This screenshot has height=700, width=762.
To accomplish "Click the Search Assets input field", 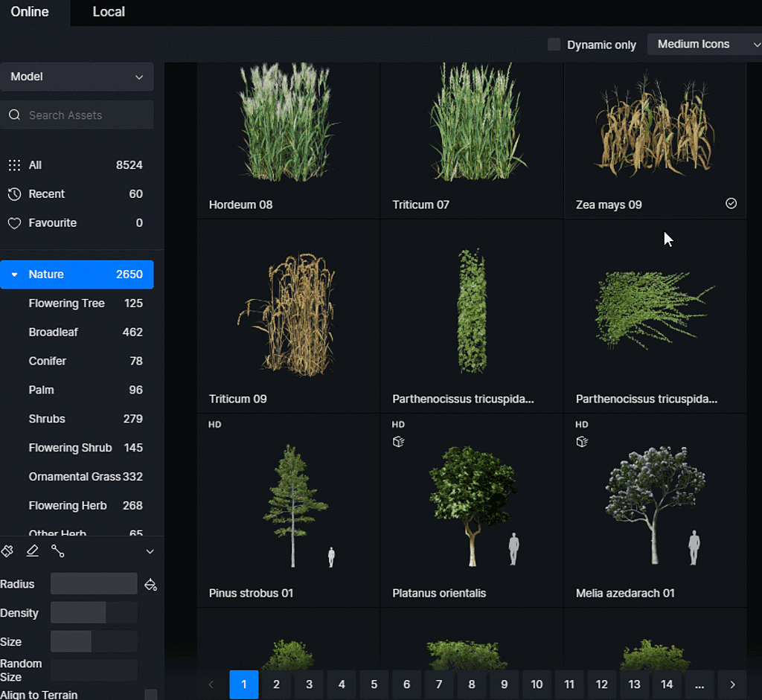I will click(77, 115).
